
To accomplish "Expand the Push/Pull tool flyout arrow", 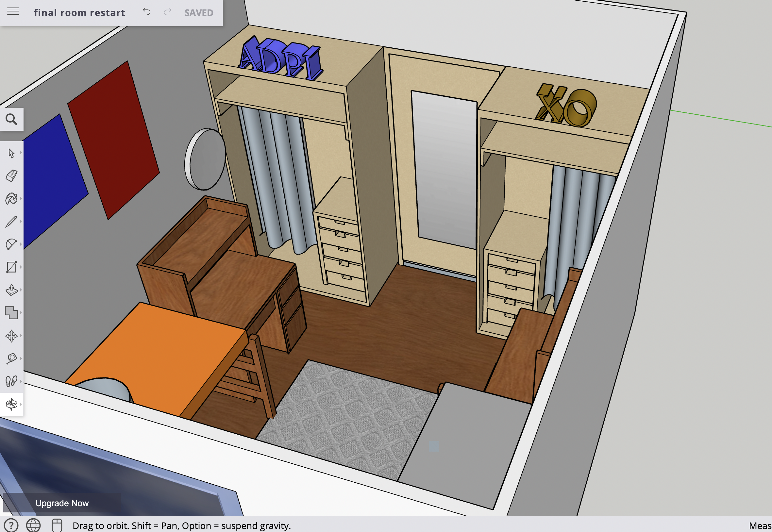I will [x=21, y=290].
